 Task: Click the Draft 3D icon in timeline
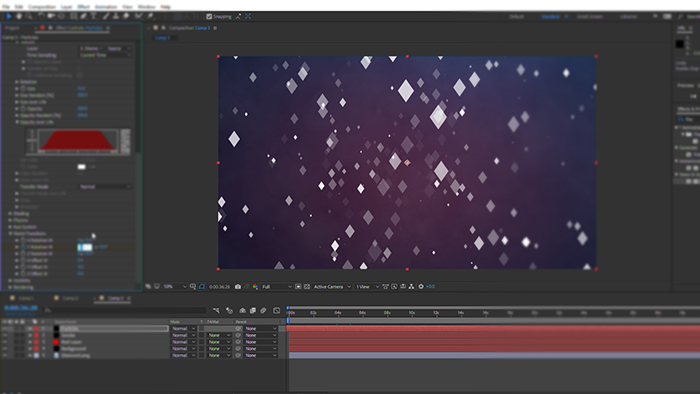point(229,310)
